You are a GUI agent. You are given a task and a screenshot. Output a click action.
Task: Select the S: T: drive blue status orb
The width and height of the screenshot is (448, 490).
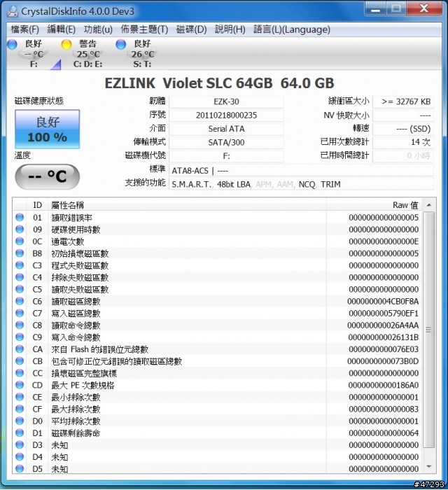click(120, 44)
